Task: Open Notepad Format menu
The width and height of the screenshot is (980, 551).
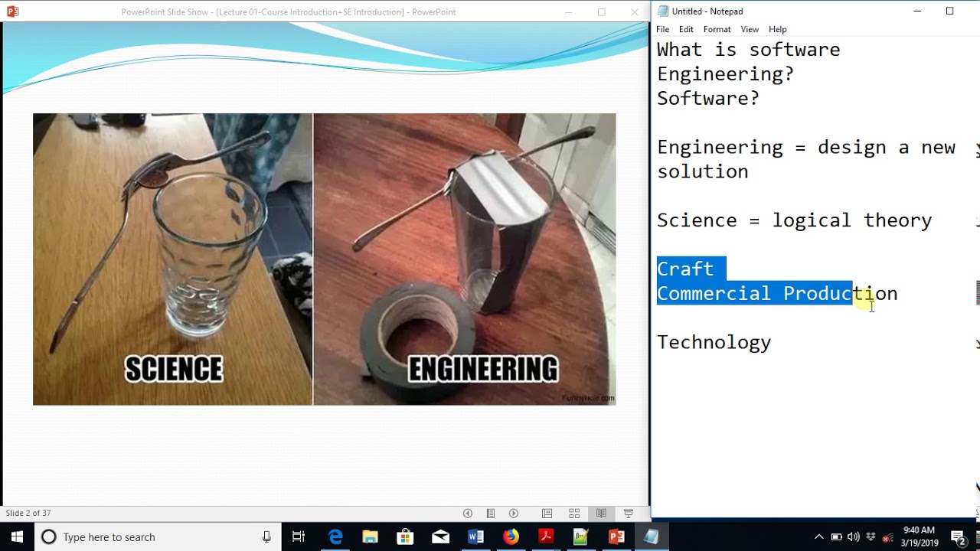Action: click(717, 29)
